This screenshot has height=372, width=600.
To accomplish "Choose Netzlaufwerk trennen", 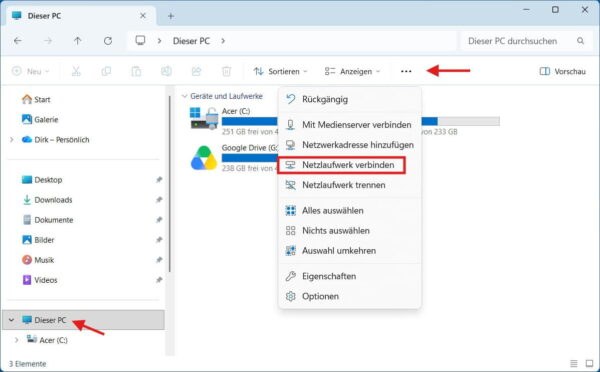I will (x=350, y=185).
